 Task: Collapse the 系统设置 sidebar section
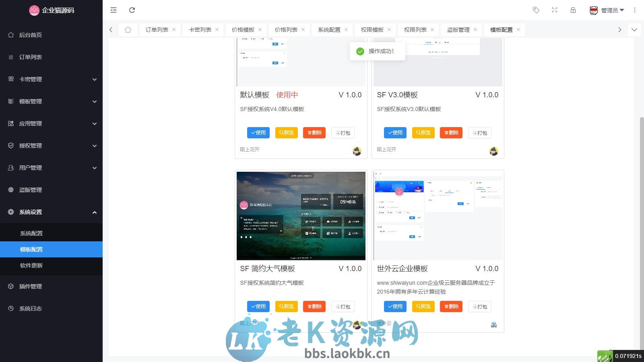tap(52, 212)
